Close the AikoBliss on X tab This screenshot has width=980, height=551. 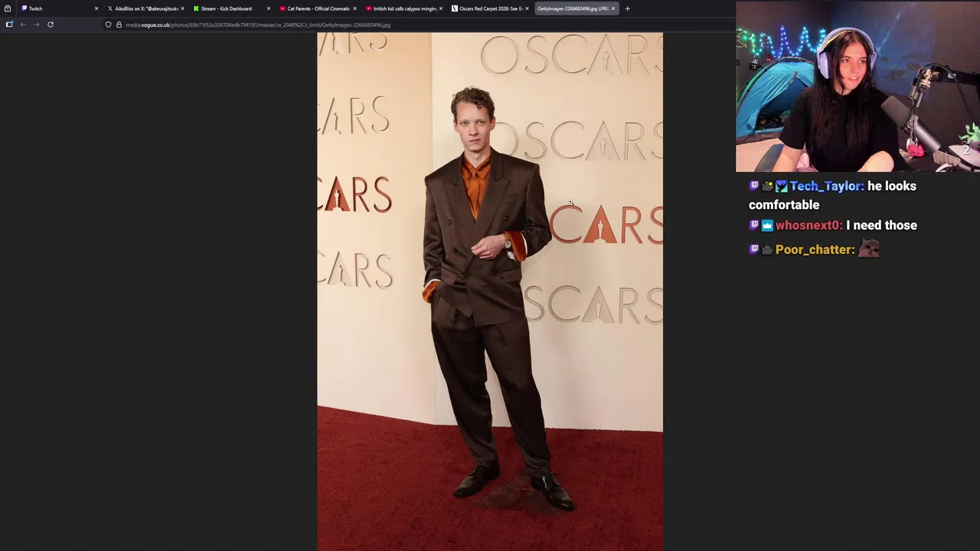pos(182,8)
